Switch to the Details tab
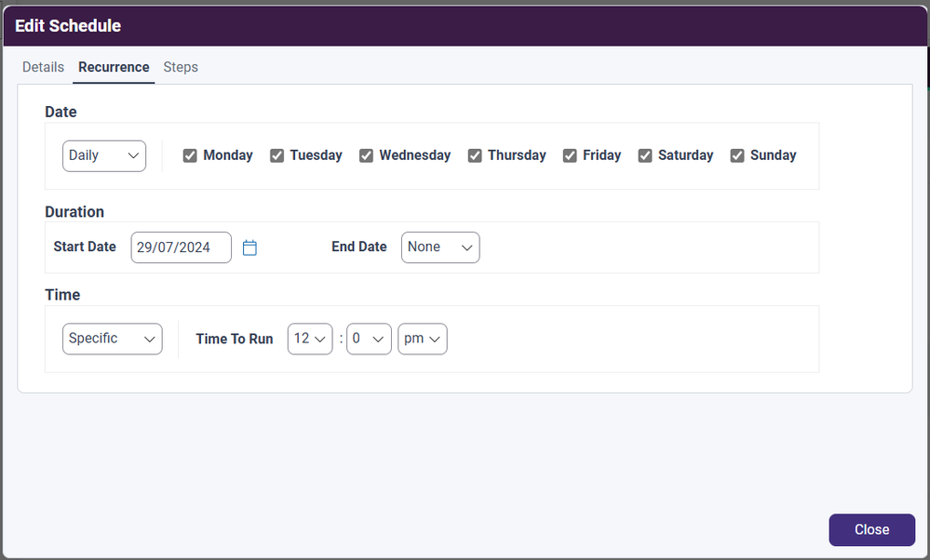 click(x=44, y=67)
